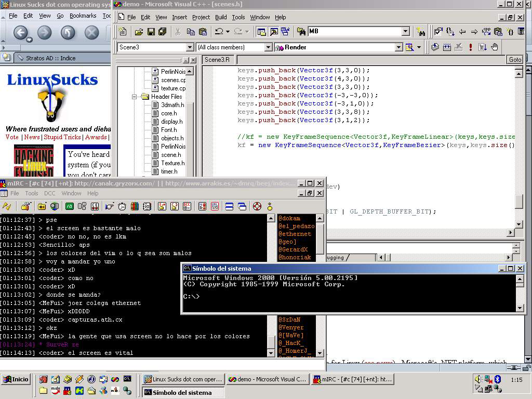Save the file with the floppy disk icon

coord(151,32)
